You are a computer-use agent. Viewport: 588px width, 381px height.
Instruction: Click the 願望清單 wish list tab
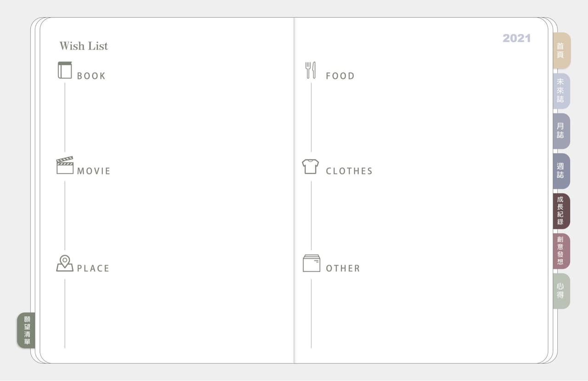point(27,330)
